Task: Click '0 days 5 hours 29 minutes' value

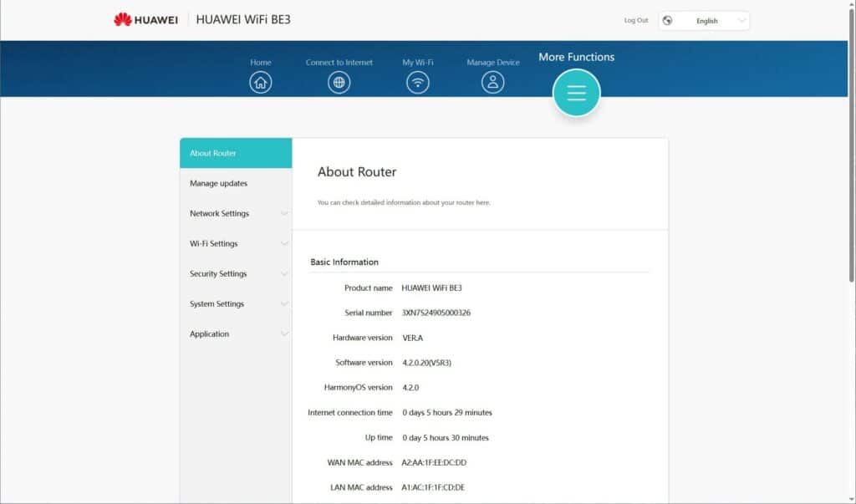Action: click(x=447, y=413)
